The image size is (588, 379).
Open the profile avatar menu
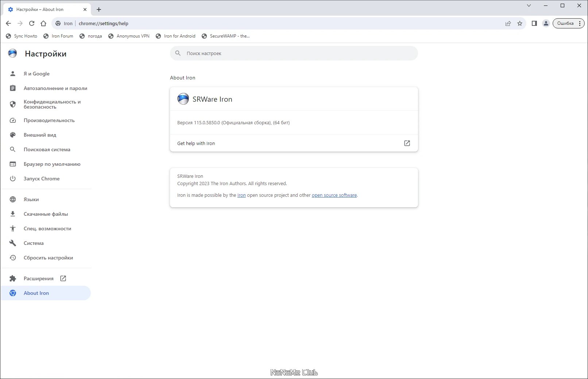[x=546, y=23]
